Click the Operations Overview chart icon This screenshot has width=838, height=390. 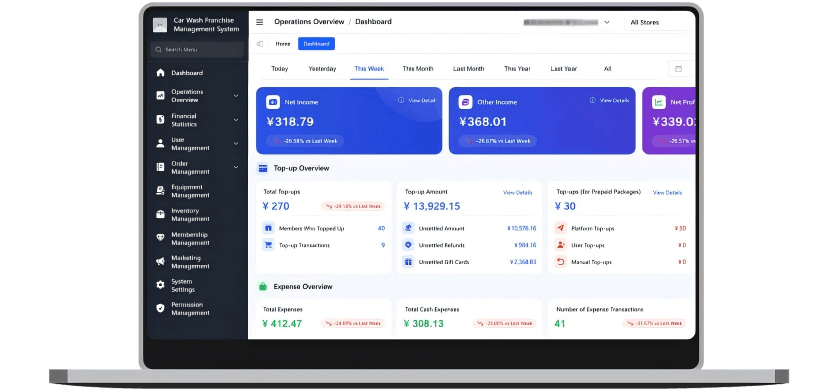coord(160,96)
